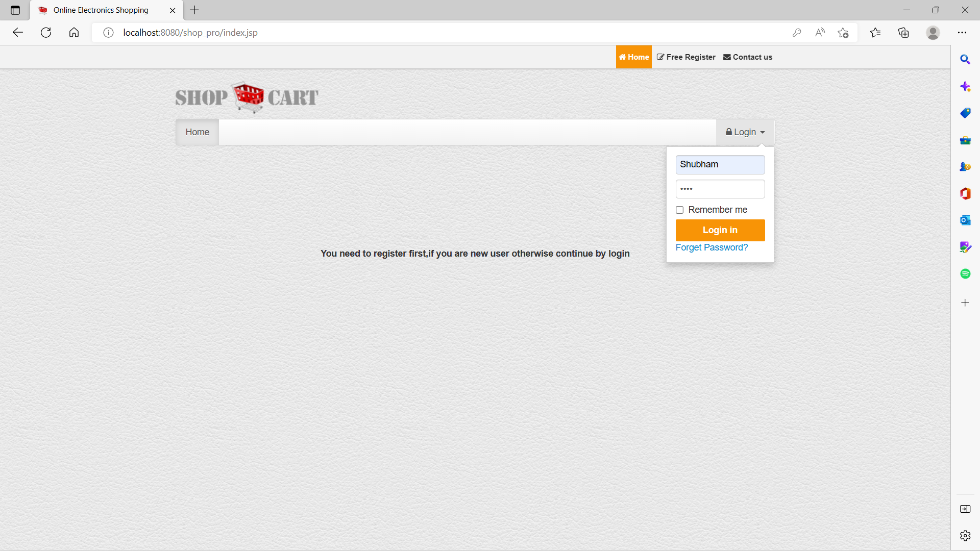Click the Shop Cart logo image
Screen dimensions: 980x551
(x=247, y=97)
